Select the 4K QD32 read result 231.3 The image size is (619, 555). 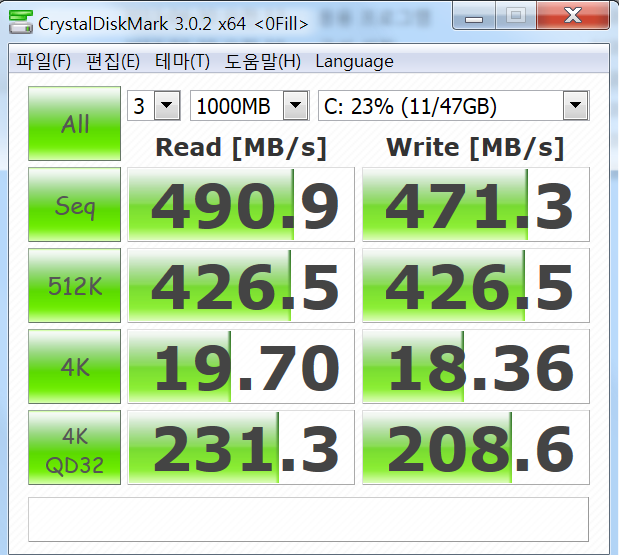[241, 448]
